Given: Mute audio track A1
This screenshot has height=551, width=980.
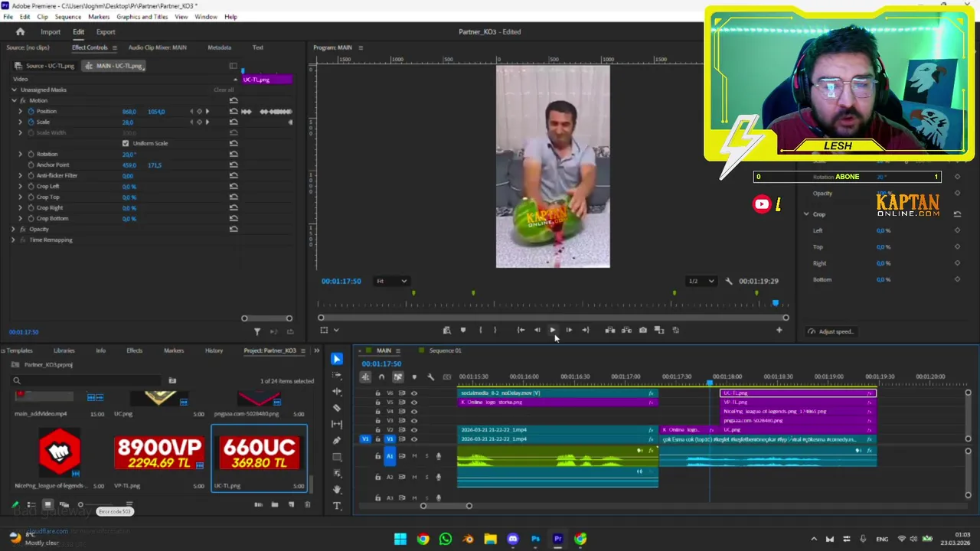Looking at the screenshot, I should click(414, 457).
